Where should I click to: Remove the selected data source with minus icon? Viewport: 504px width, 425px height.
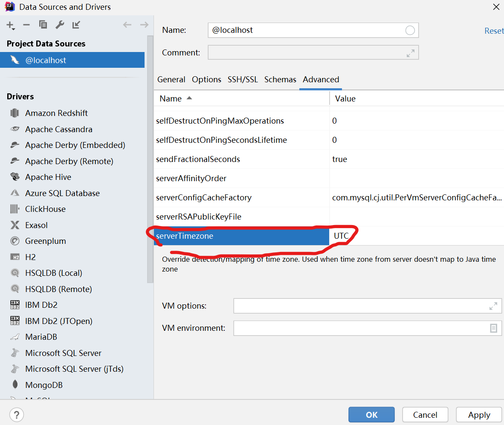26,25
